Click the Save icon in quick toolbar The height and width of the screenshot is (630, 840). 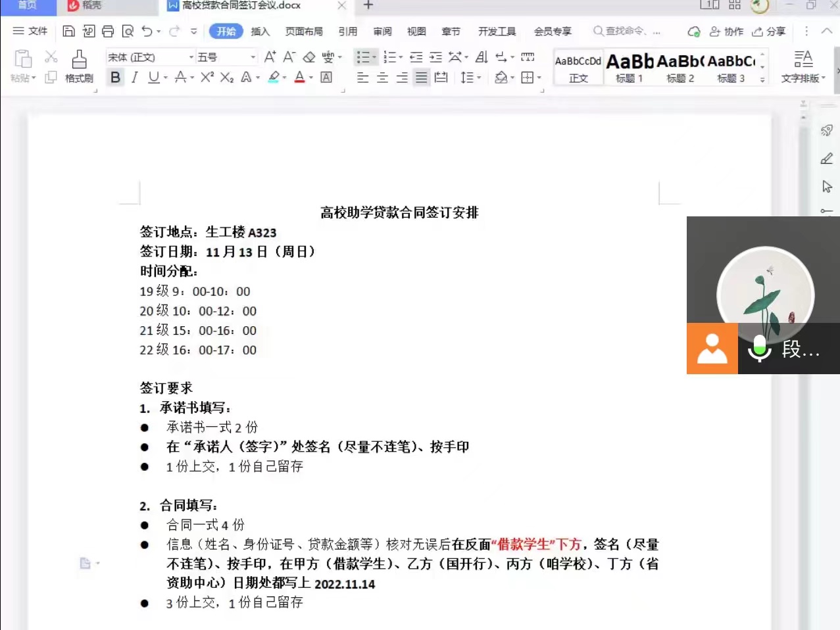[x=68, y=31]
